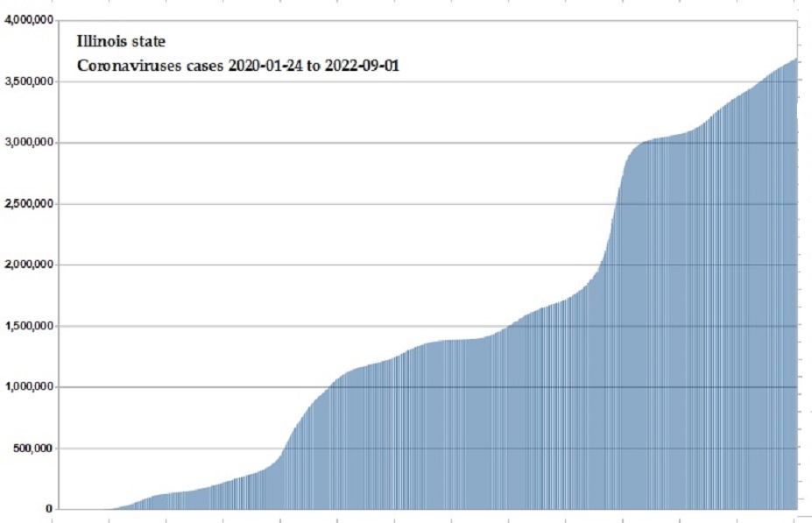Select the 1,000,000 y-axis label
The width and height of the screenshot is (812, 523).
click(30, 387)
